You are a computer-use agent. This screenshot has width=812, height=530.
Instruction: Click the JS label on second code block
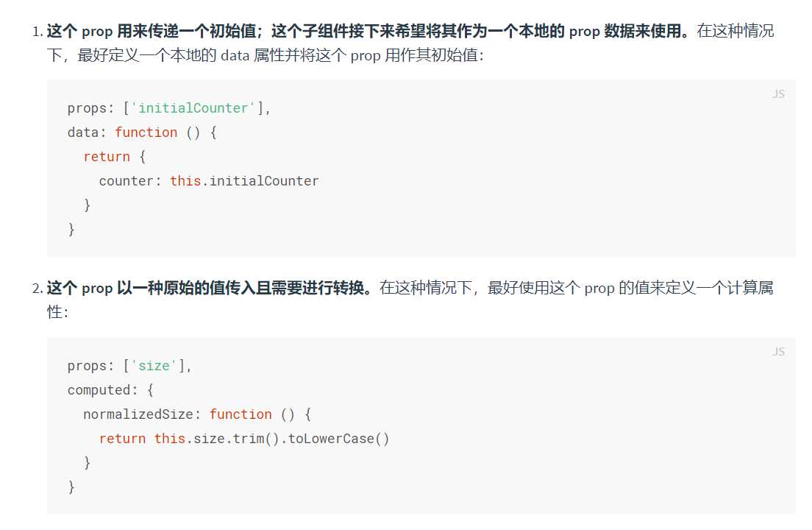[x=778, y=352]
